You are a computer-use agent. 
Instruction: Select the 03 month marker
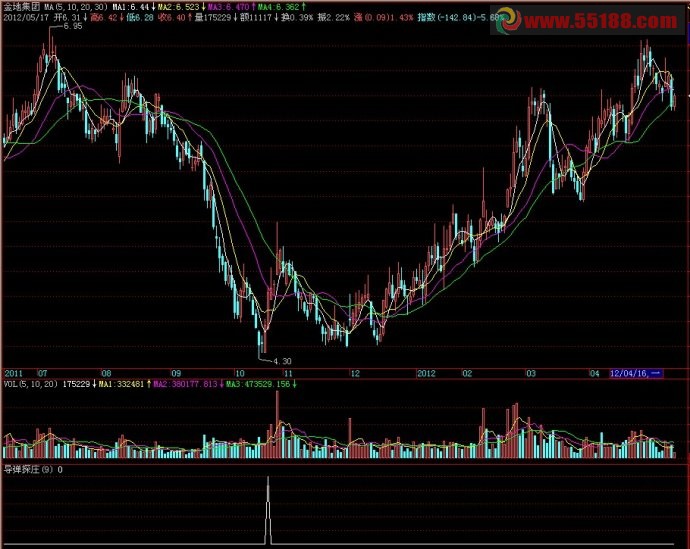tap(531, 373)
